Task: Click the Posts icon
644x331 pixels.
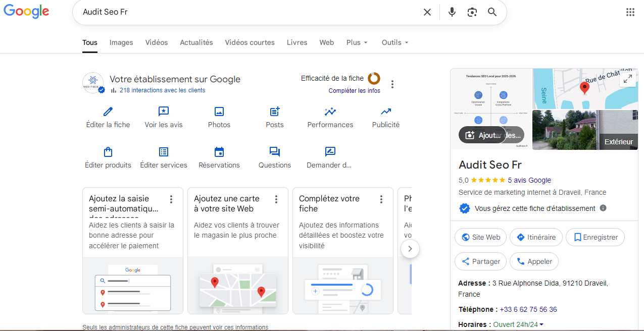Action: [x=275, y=112]
